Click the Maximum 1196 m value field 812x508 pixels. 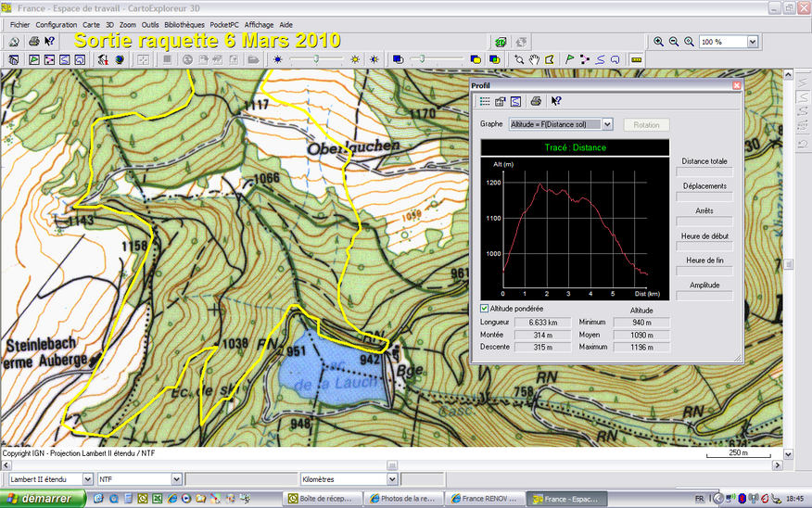click(641, 347)
